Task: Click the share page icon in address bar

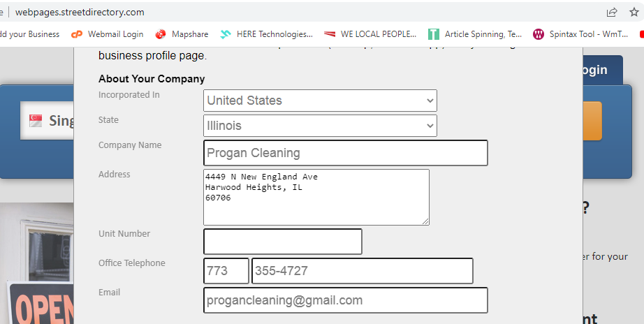Action: coord(612,12)
